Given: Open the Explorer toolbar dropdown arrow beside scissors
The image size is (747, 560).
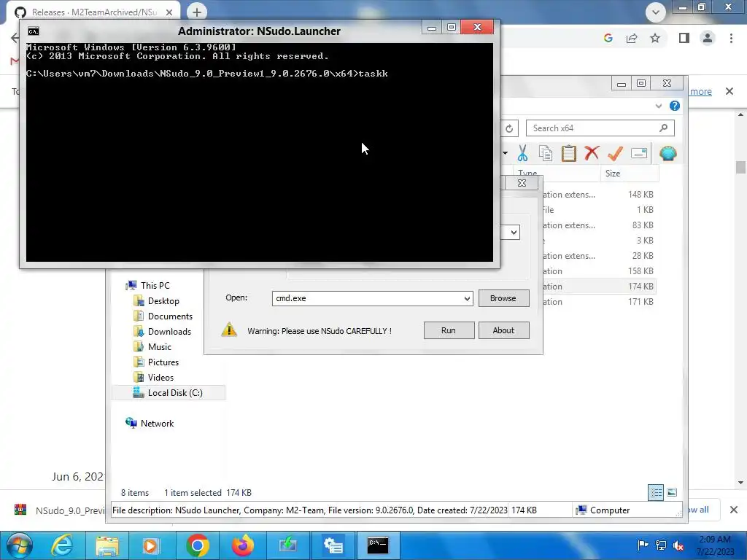Looking at the screenshot, I should pyautogui.click(x=505, y=153).
